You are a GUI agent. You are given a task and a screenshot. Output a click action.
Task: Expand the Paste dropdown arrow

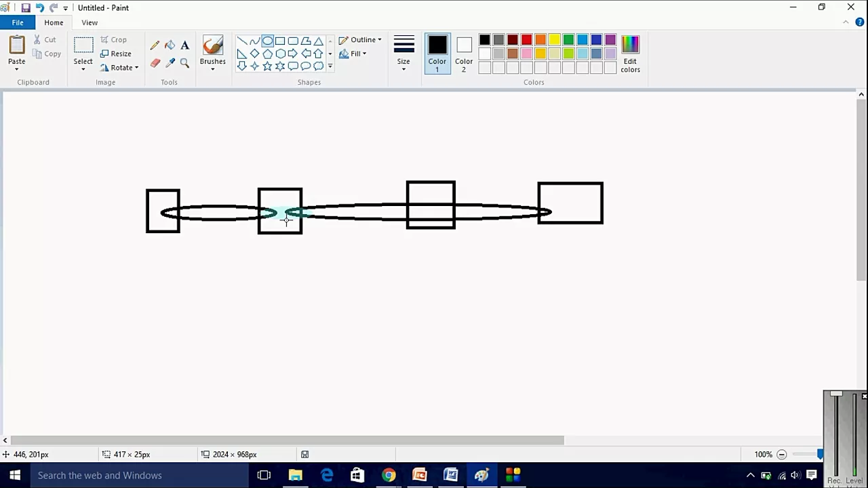(16, 69)
